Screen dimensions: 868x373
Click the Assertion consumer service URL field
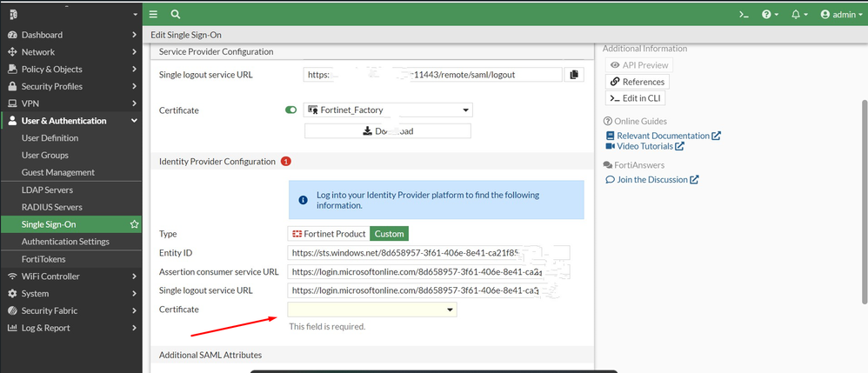click(429, 272)
